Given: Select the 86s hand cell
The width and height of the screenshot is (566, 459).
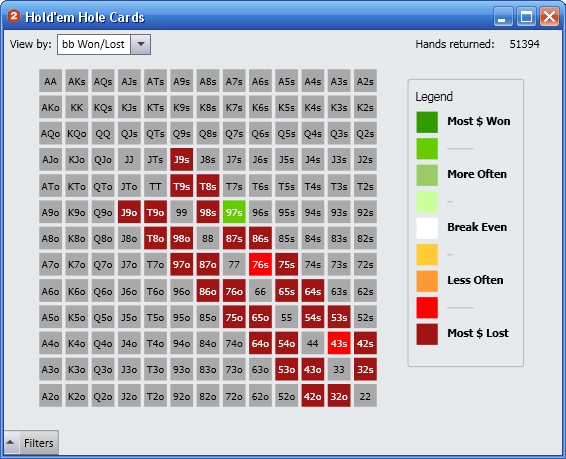Looking at the screenshot, I should click(260, 238).
